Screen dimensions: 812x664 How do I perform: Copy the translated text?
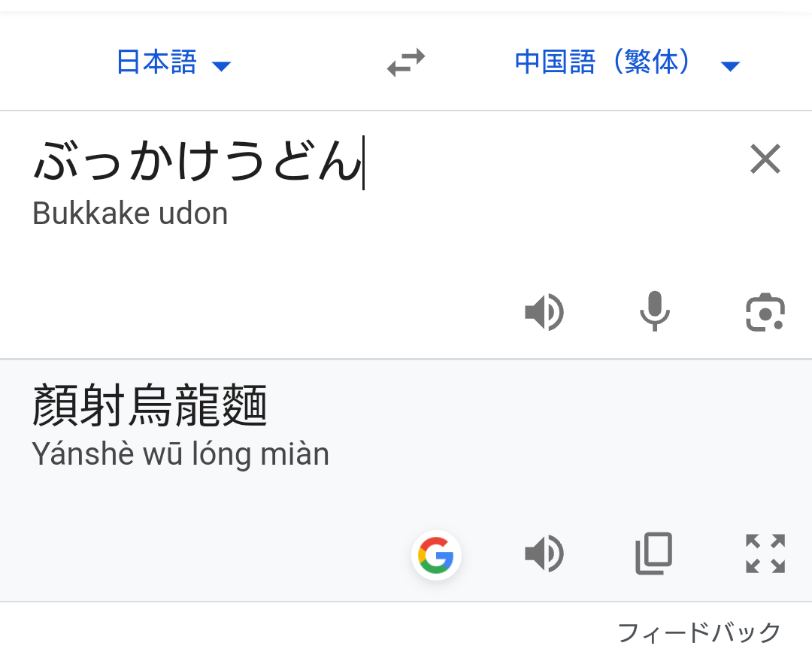(x=654, y=555)
